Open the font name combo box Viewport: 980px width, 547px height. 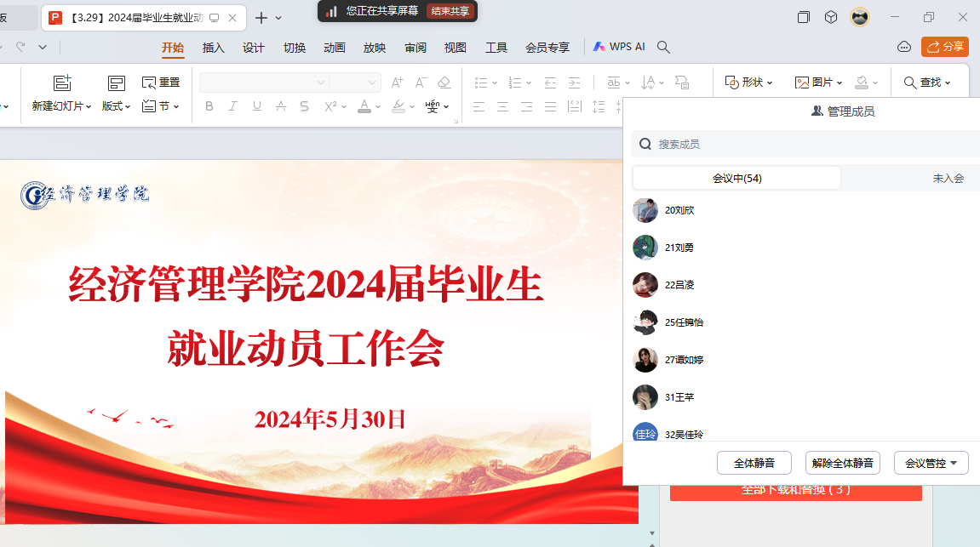(x=264, y=83)
